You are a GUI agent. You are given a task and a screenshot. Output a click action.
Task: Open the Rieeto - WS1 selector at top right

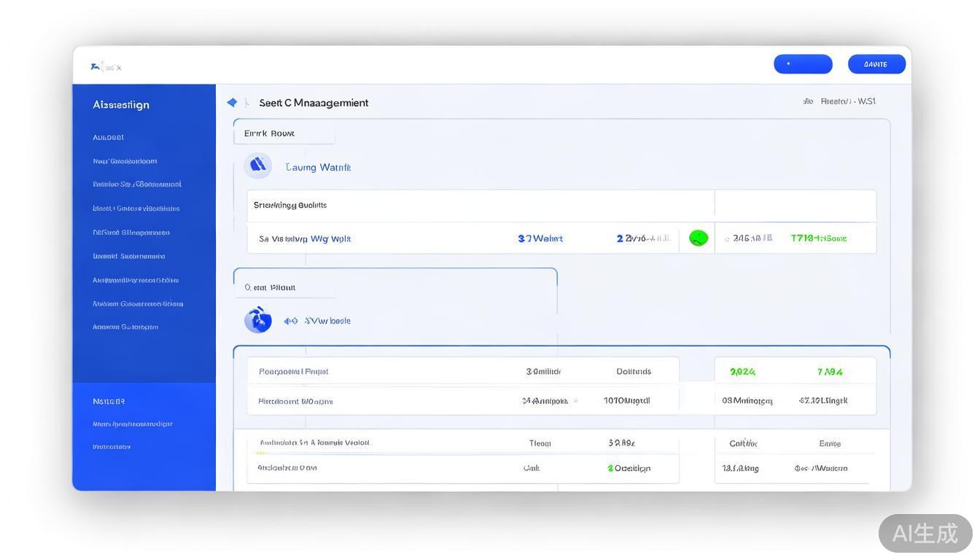pyautogui.click(x=847, y=102)
